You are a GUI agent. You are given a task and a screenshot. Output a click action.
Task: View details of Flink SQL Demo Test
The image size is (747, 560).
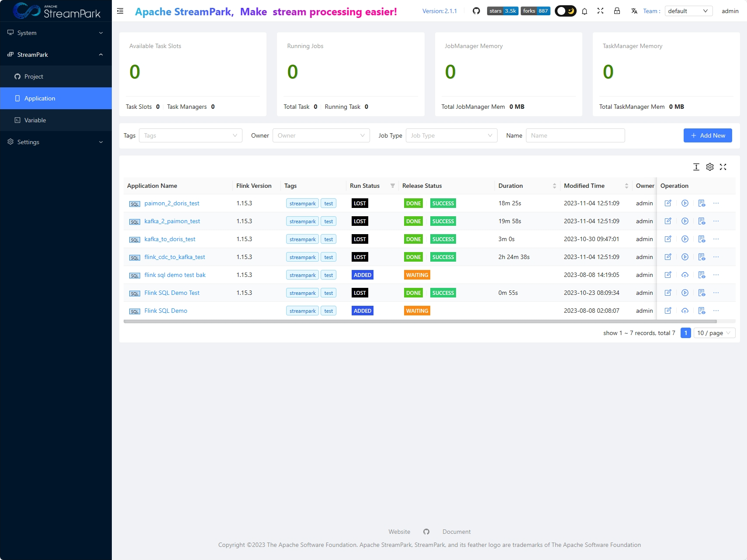(702, 293)
